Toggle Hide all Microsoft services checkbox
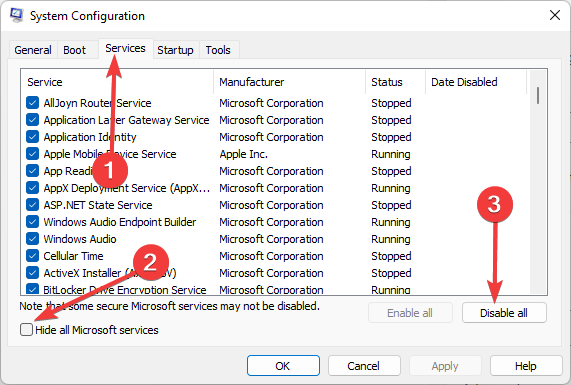This screenshot has height=385, width=571. [27, 330]
